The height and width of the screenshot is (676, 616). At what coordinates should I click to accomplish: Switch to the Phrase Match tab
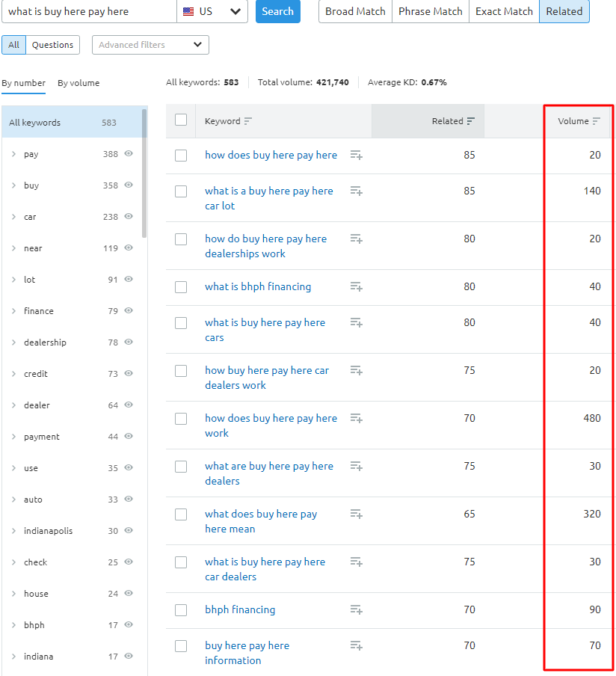(x=431, y=11)
